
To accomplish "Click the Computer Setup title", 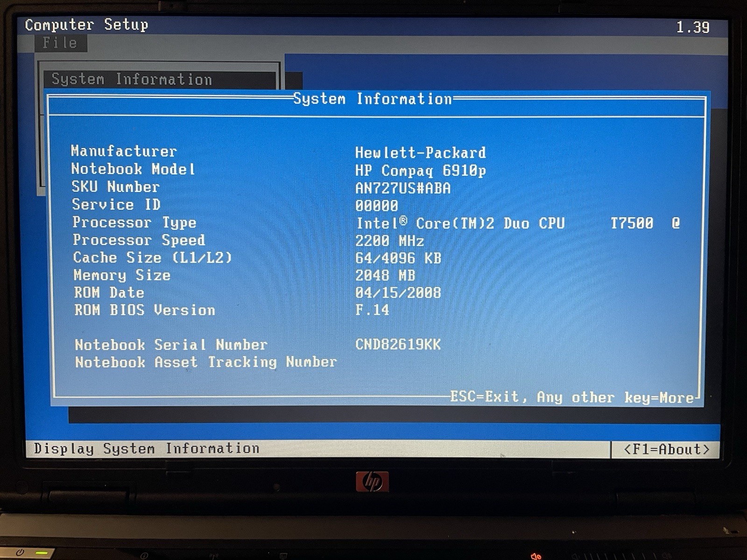I will 86,25.
